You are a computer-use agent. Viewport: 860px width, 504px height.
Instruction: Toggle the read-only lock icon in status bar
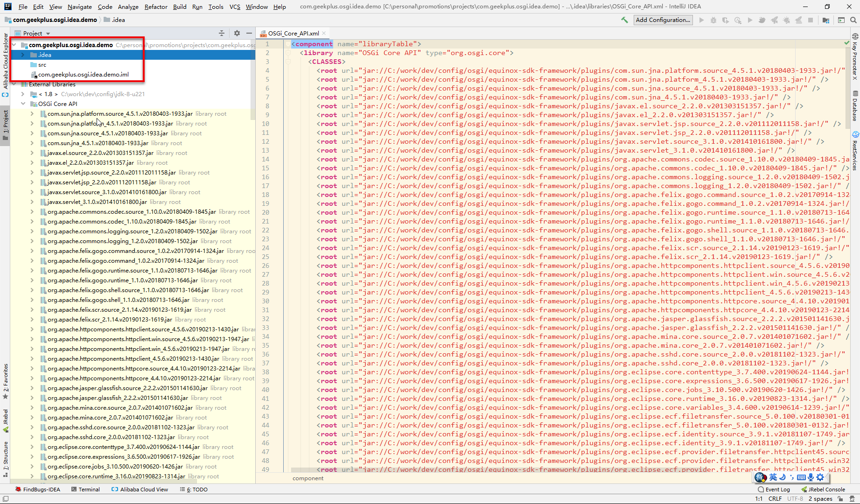(x=840, y=498)
